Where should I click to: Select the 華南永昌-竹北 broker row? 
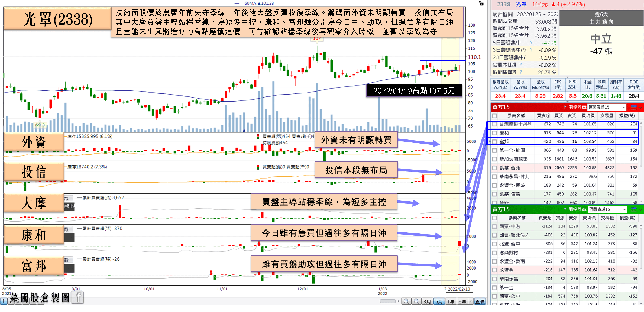pyautogui.click(x=565, y=177)
